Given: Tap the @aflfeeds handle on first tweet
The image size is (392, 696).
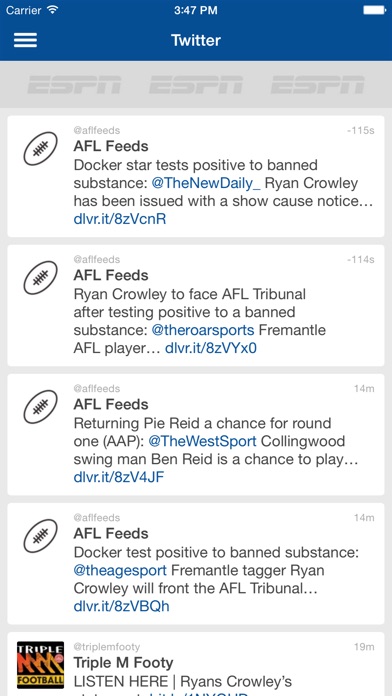Looking at the screenshot, I should tap(97, 130).
